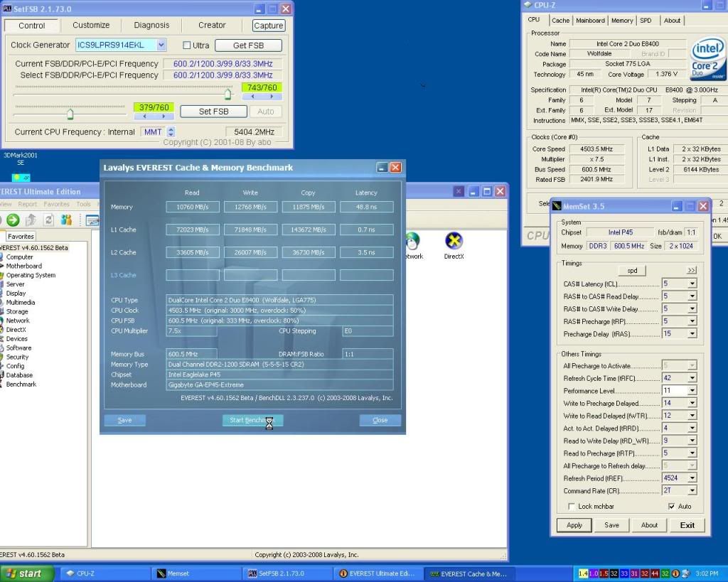Click the left arrow under 743/760 in SetFSB
The height and width of the screenshot is (582, 728).
click(252, 97)
